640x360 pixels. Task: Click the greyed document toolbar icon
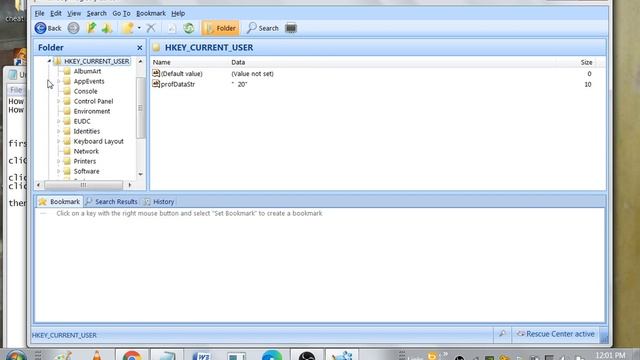tap(172, 28)
